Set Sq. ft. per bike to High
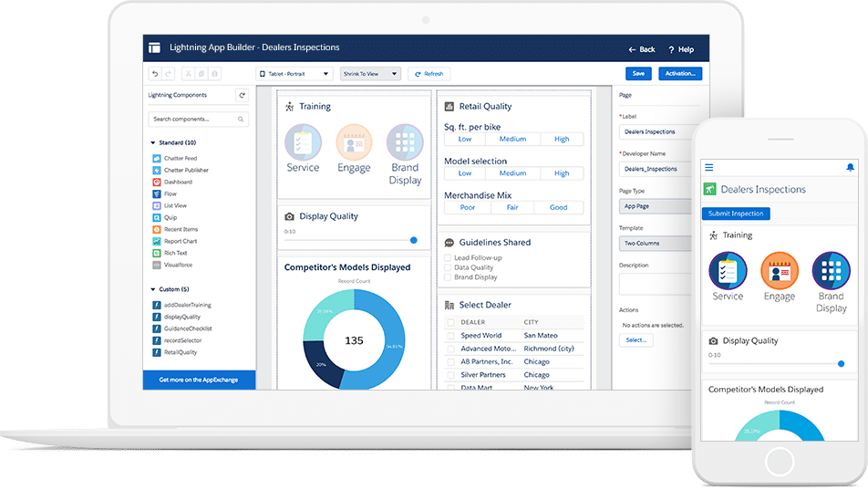 [x=562, y=139]
